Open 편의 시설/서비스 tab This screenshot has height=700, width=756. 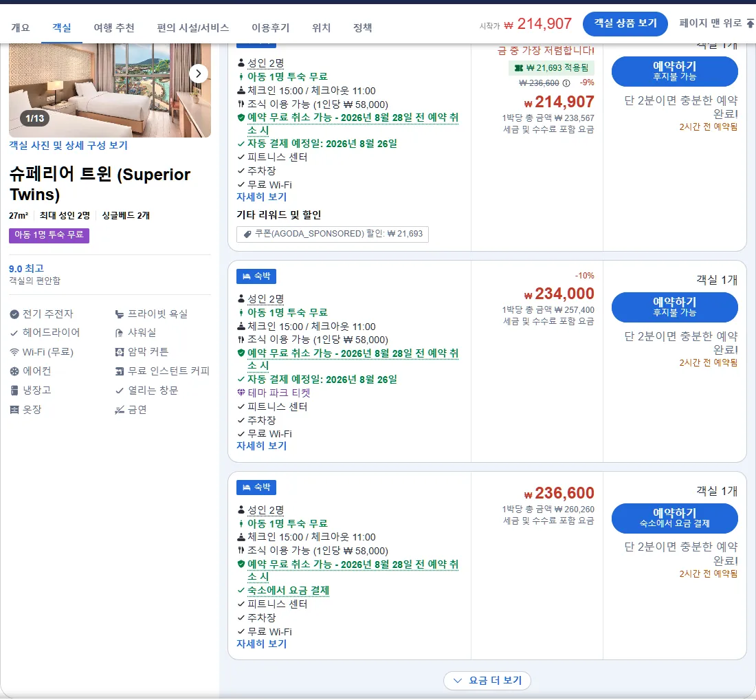[193, 28]
